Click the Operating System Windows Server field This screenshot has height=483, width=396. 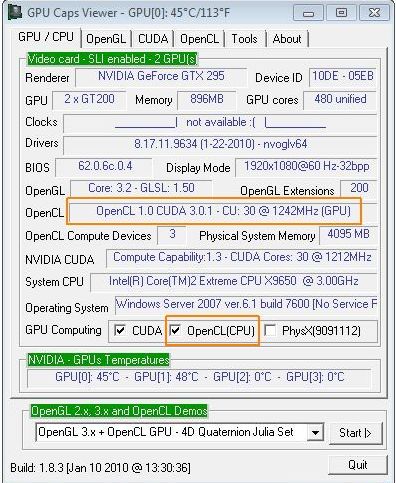point(246,305)
